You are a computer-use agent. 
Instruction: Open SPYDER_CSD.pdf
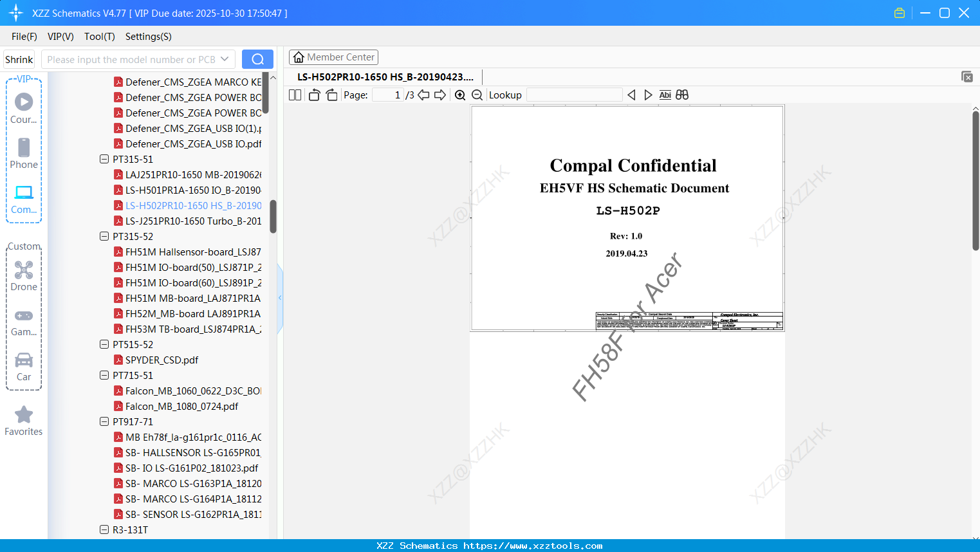click(x=156, y=360)
